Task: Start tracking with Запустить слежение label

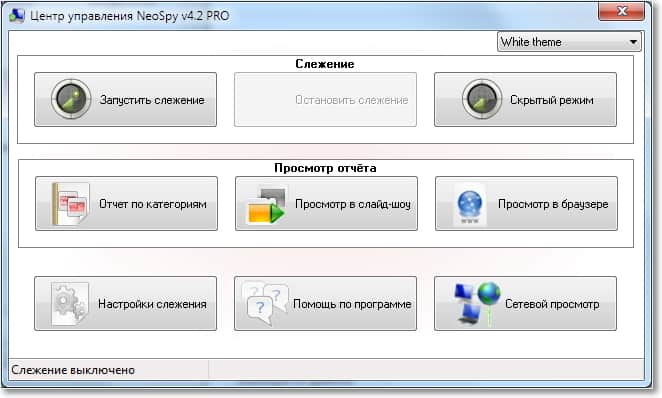Action: point(152,100)
